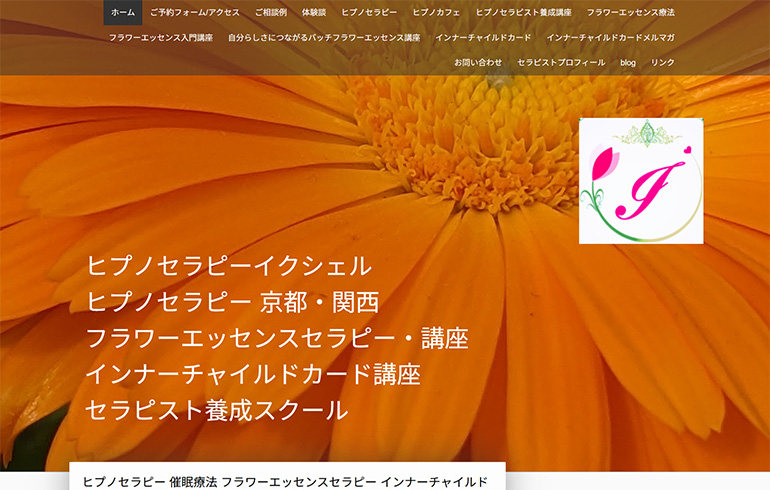Click ヒプノセラピー 京都・関西 heading line
Image resolution: width=770 pixels, height=490 pixels.
[233, 302]
